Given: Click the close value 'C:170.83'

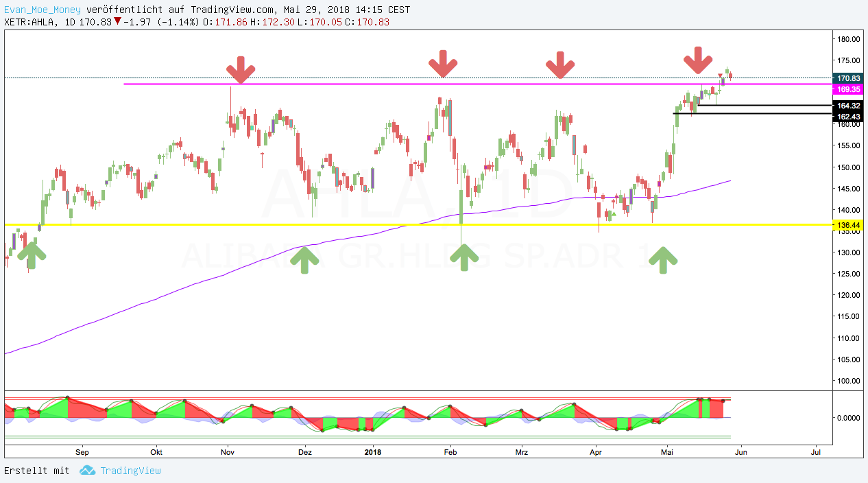Looking at the screenshot, I should (367, 22).
